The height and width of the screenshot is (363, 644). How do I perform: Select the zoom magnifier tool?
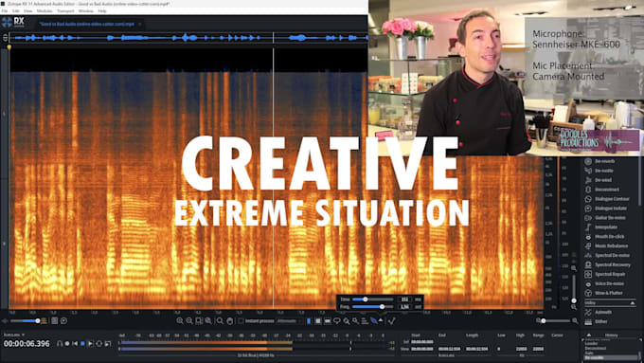click(x=220, y=320)
